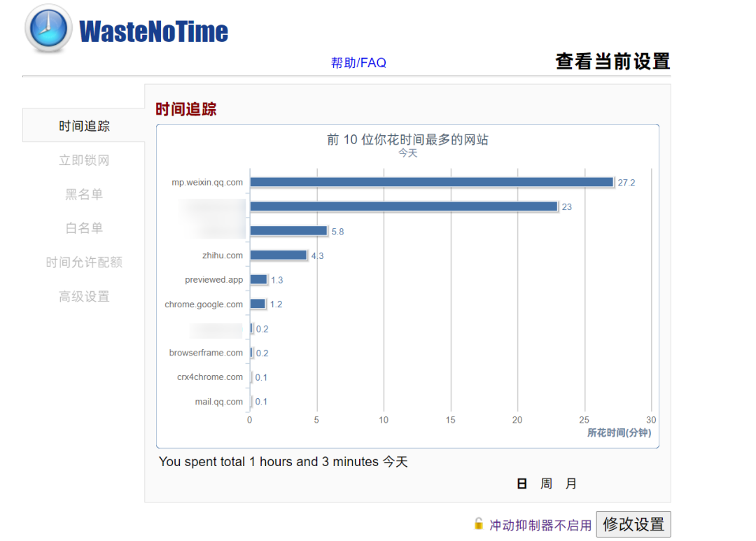
Task: Click the chart title 前 10 位你花时间最多的网站
Action: coord(407,140)
